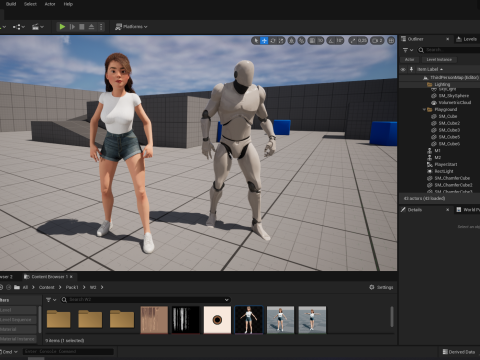Open camera speed setting showing 2

377,41
